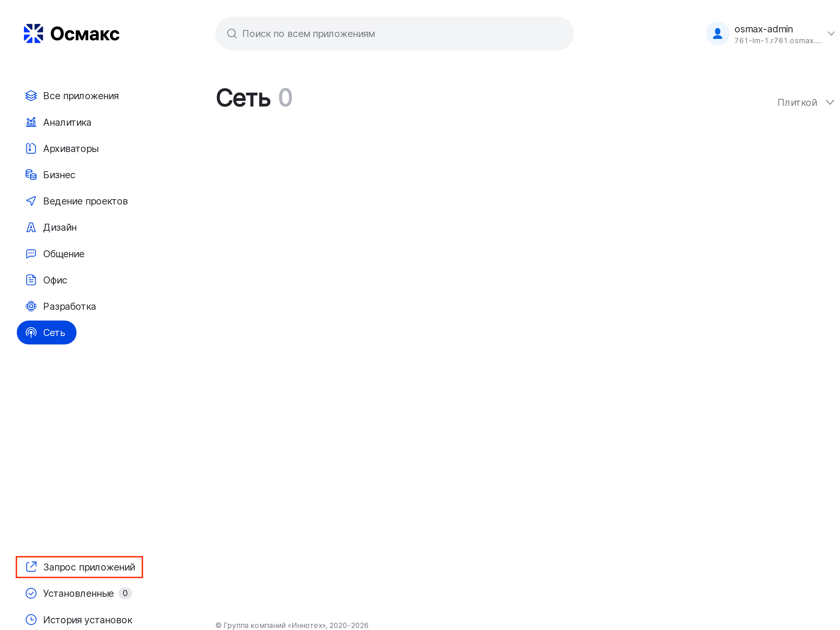
Task: Switch to the Общение category
Action: [x=55, y=254]
